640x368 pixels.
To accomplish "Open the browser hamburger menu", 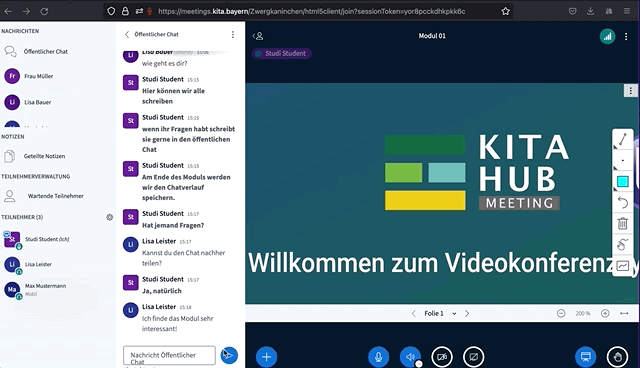I will [627, 11].
